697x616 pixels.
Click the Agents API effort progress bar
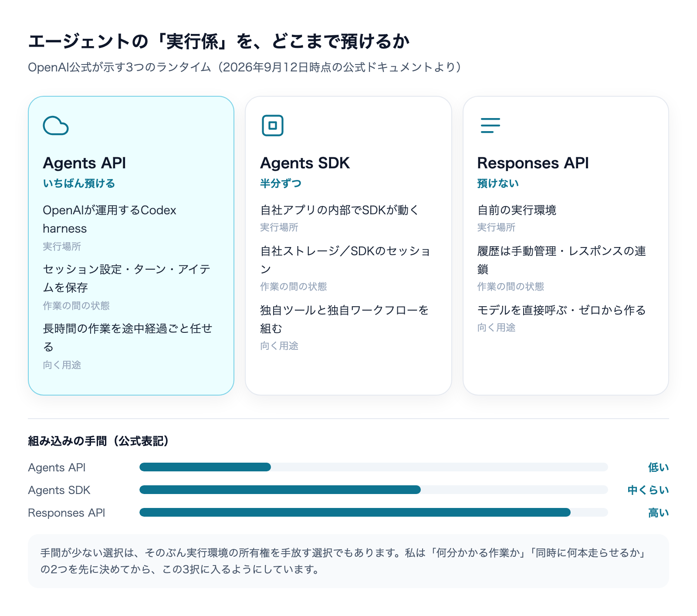[374, 467]
